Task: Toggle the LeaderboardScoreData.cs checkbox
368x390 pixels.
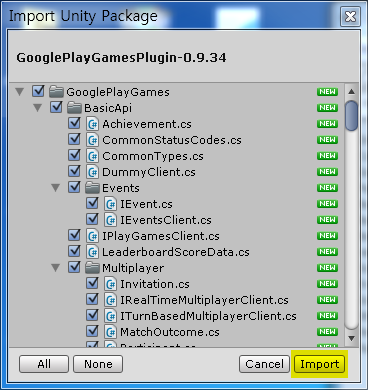Action: point(74,251)
